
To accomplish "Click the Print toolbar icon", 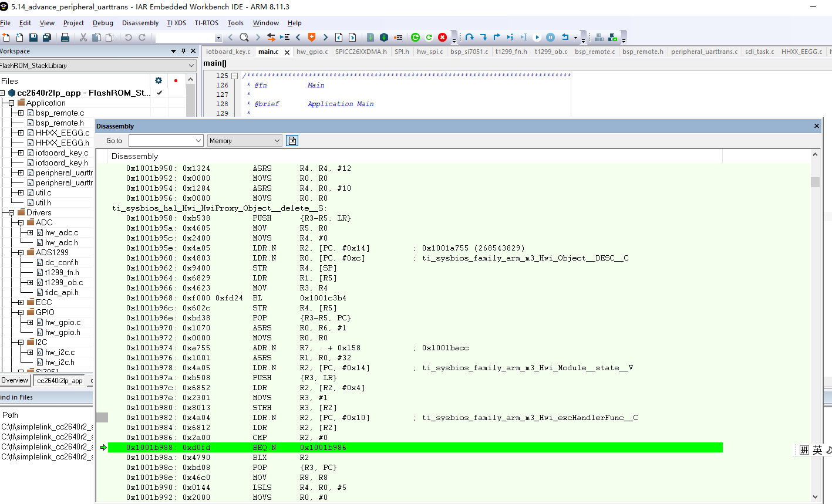I will (65, 38).
